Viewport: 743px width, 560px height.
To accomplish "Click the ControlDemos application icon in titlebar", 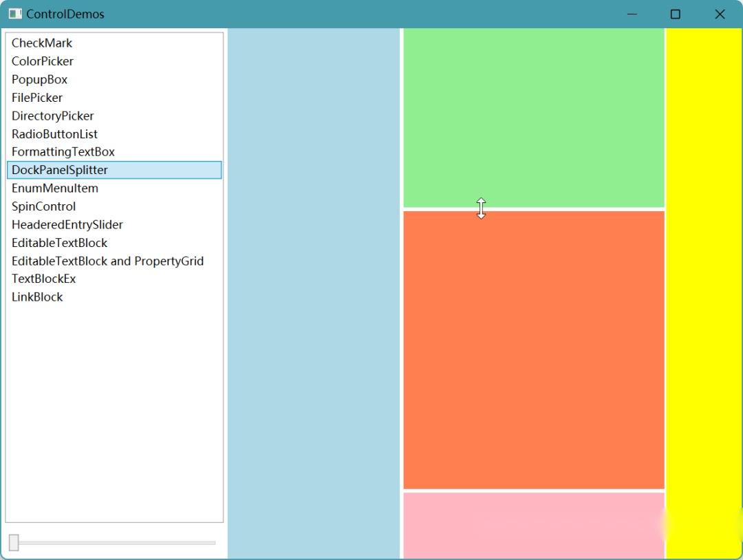I will 15,14.
